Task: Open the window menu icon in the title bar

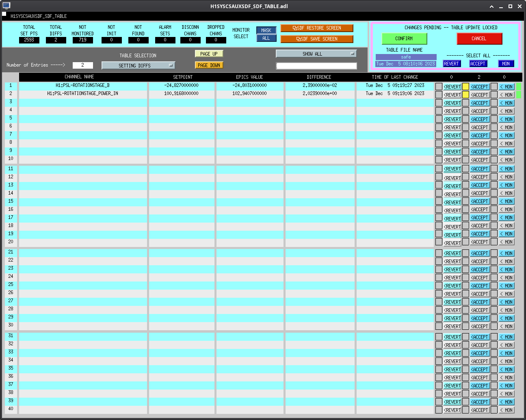Action: pyautogui.click(x=6, y=6)
